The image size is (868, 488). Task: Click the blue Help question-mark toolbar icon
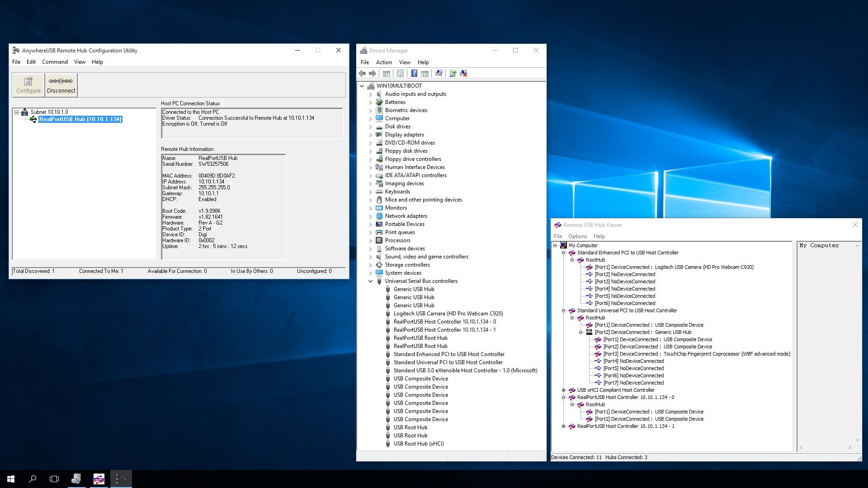(x=414, y=74)
